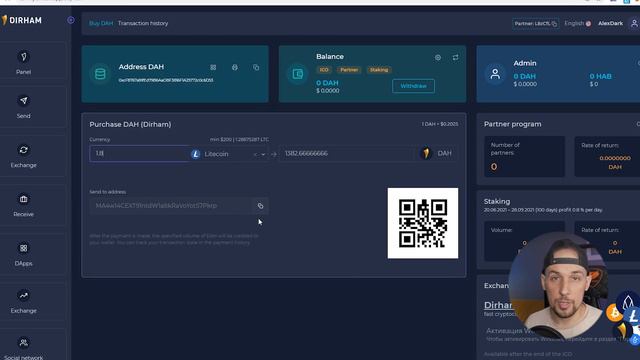Viewport: 640px width, 360px height.
Task: Click the 'Admin' title
Action: tap(525, 63)
